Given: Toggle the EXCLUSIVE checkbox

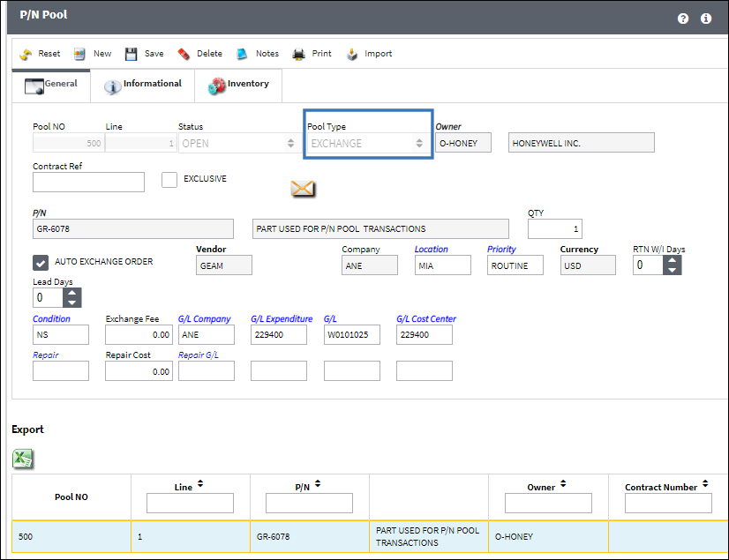Looking at the screenshot, I should [169, 179].
